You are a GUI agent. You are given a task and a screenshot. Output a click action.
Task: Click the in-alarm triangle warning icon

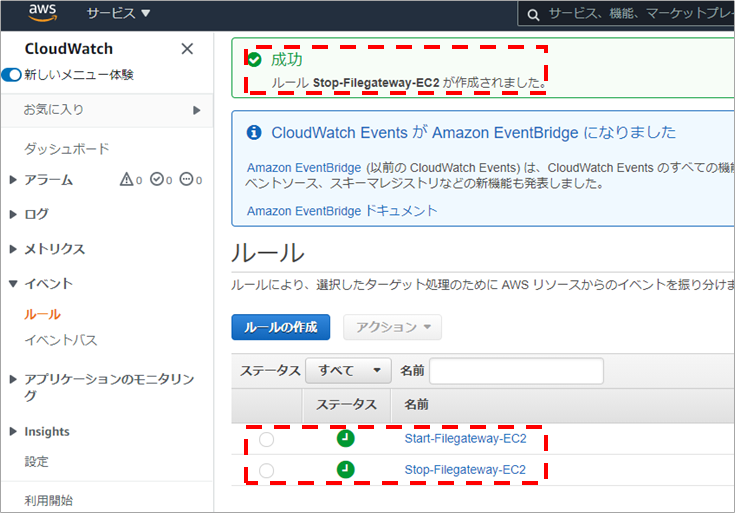[x=127, y=179]
